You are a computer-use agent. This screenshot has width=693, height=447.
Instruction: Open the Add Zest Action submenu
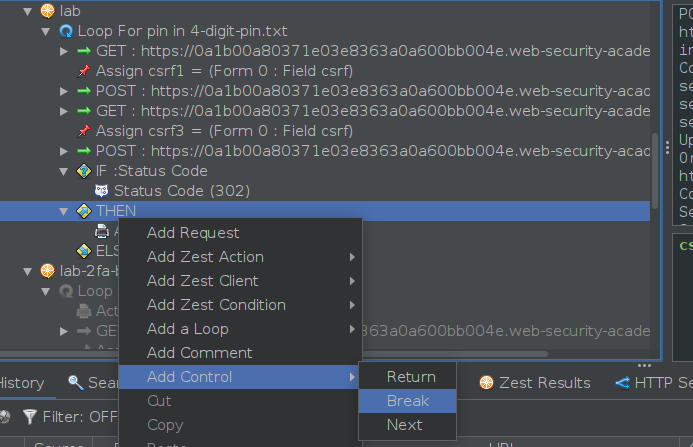(x=205, y=257)
